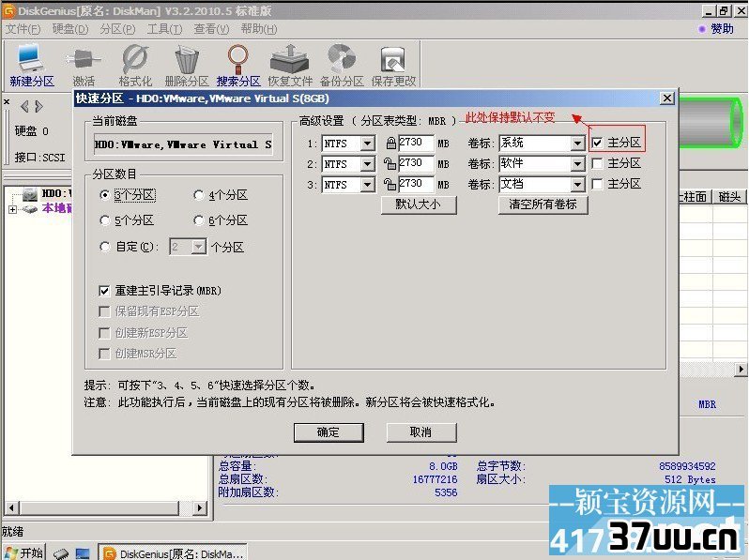Screen dimensions: 749x560
Task: Click the Backup Partition (备份分区) disc icon
Action: (342, 65)
